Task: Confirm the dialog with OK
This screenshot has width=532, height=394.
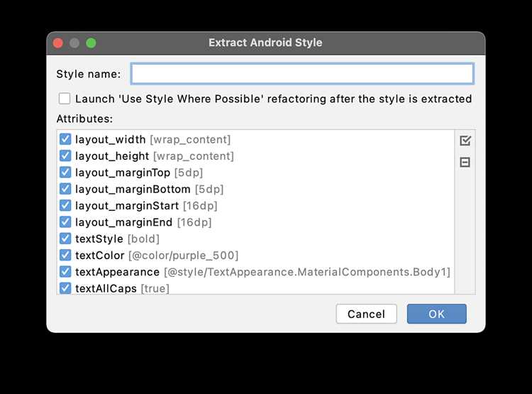Action: [437, 314]
